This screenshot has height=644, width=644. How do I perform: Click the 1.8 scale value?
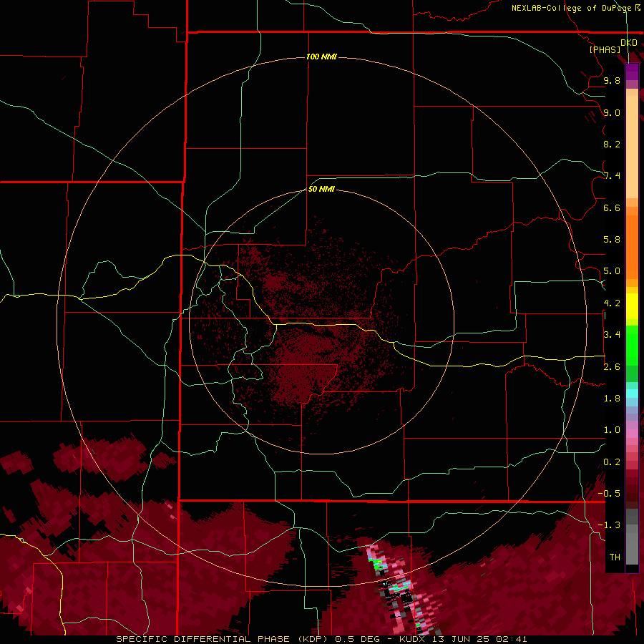tap(612, 399)
